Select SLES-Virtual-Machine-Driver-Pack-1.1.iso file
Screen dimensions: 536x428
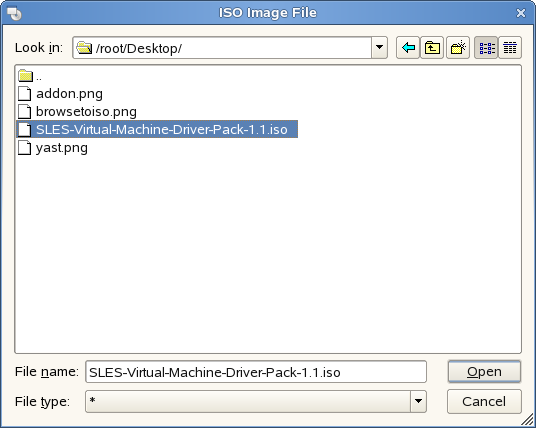tap(157, 129)
